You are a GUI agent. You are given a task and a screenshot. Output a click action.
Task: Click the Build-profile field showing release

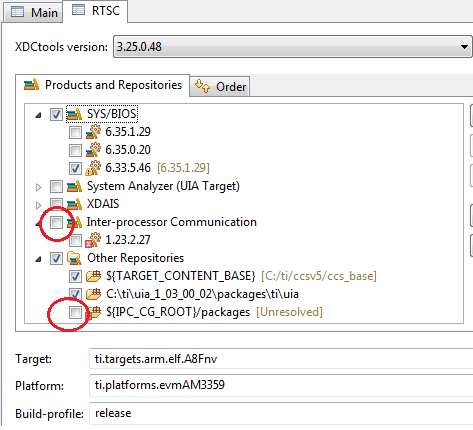tap(281, 413)
